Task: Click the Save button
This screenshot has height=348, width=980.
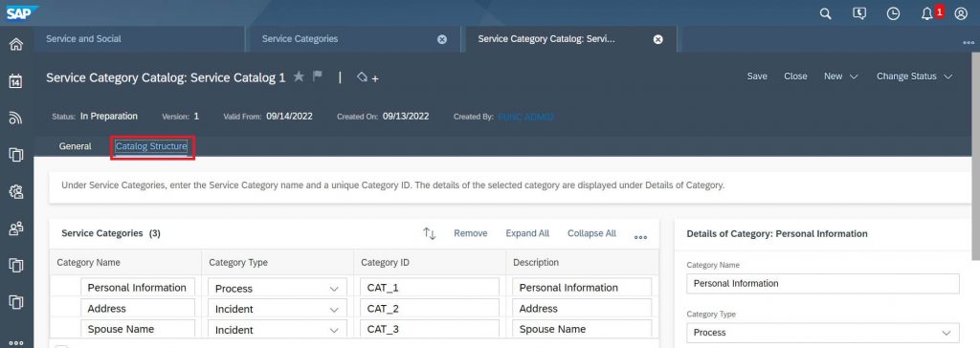Action: 757,76
